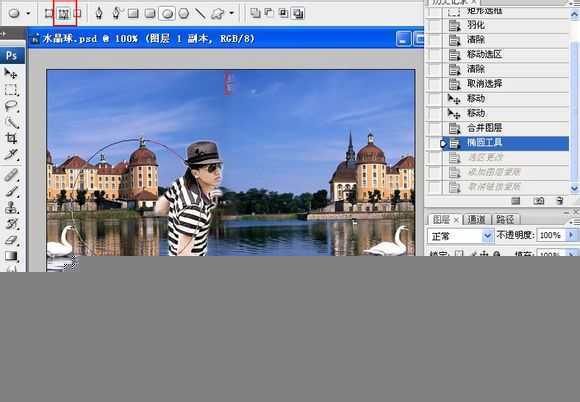Set history brush source to 椭圆工具 state
The height and width of the screenshot is (402, 580).
(x=434, y=143)
